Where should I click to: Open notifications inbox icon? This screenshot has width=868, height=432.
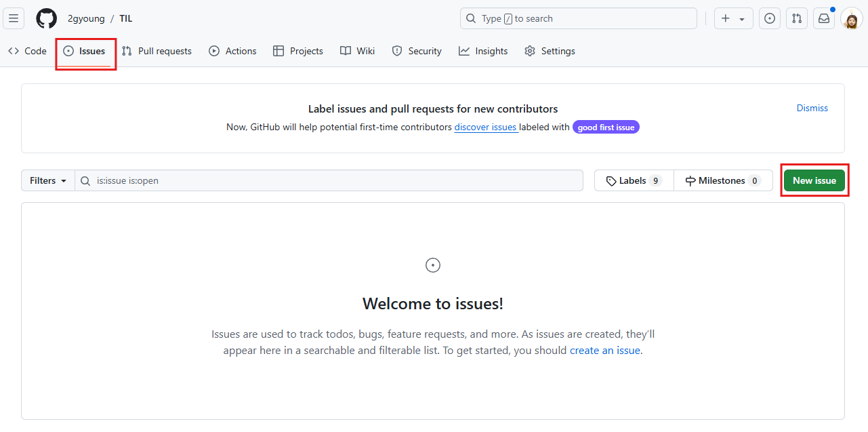(x=824, y=18)
